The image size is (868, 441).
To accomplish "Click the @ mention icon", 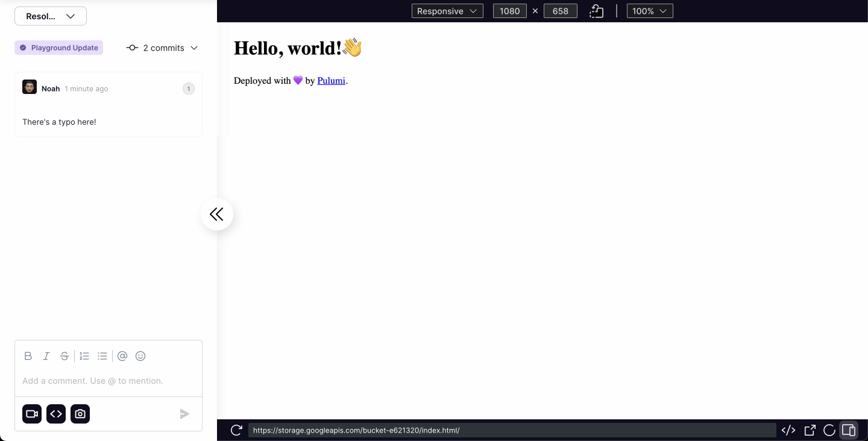I will click(x=122, y=356).
